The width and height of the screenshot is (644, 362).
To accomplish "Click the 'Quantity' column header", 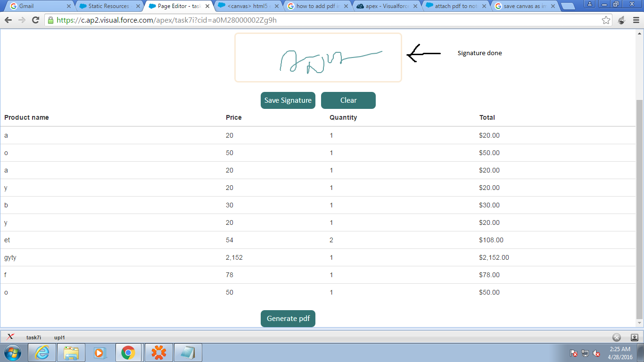I will tap(343, 117).
